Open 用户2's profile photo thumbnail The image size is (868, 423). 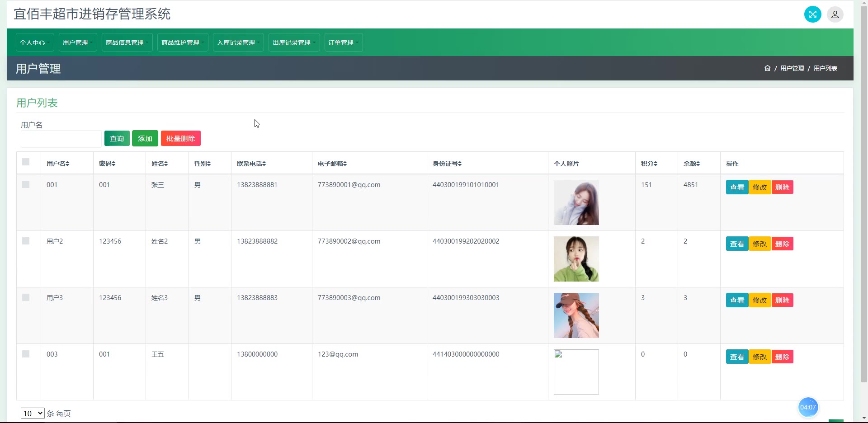(x=576, y=259)
